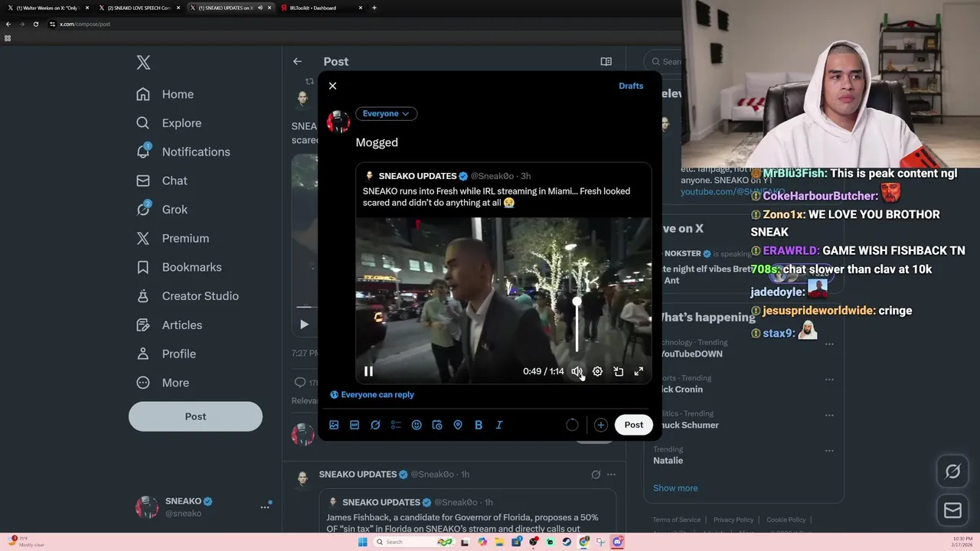Click the sidebar Post button
This screenshot has width=980, height=551.
click(195, 416)
